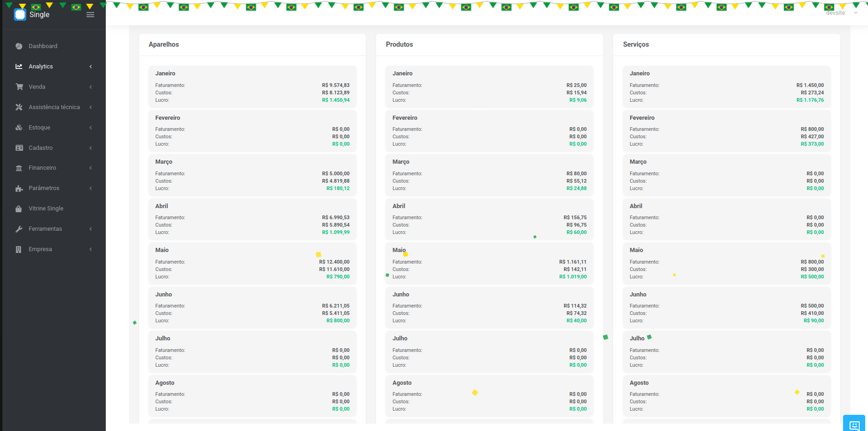Select Serviços Junho custos R$ 410,00

click(813, 314)
